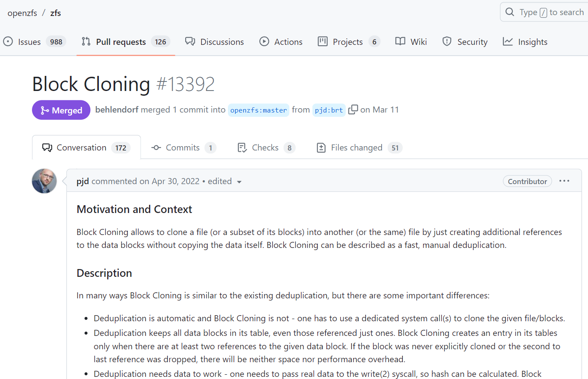588x379 pixels.
Task: Open the Pull requests tab
Action: (x=126, y=42)
